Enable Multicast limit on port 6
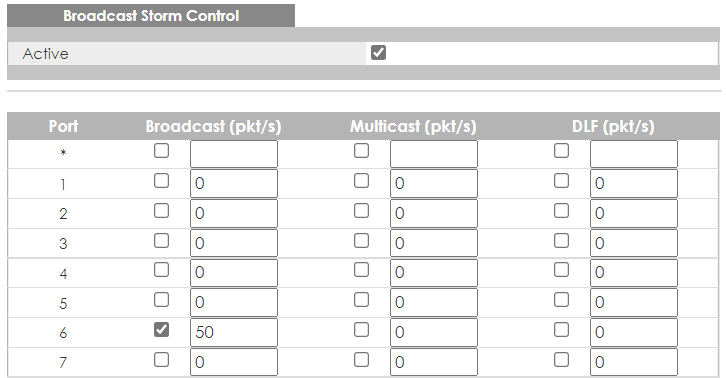Screen dimensions: 726x378 coord(361,329)
